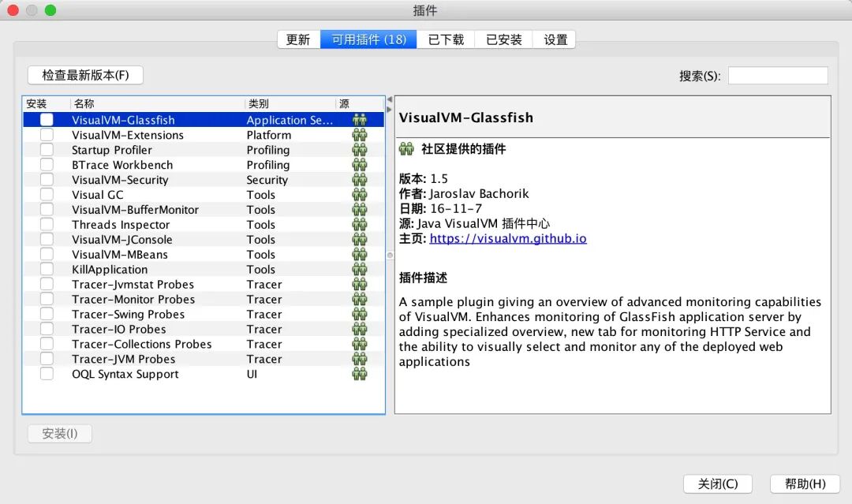This screenshot has height=504, width=852.
Task: Click the source icon in Tracer-JVM Probes row
Action: click(x=360, y=359)
